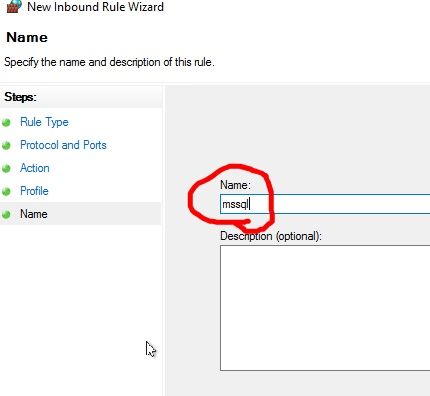
Task: Go to the Protocol and Ports step
Action: (x=63, y=145)
